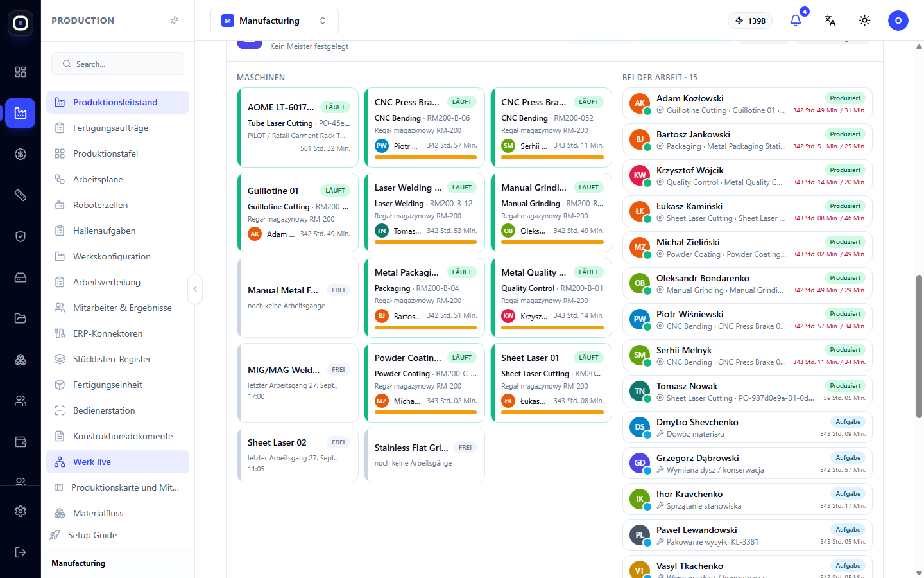
Task: Open the Sheet Laser 02 machine card
Action: [298, 455]
